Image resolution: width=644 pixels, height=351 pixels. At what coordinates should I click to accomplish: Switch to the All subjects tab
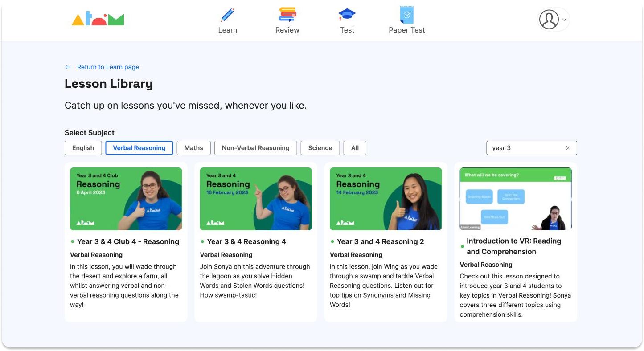pos(355,147)
